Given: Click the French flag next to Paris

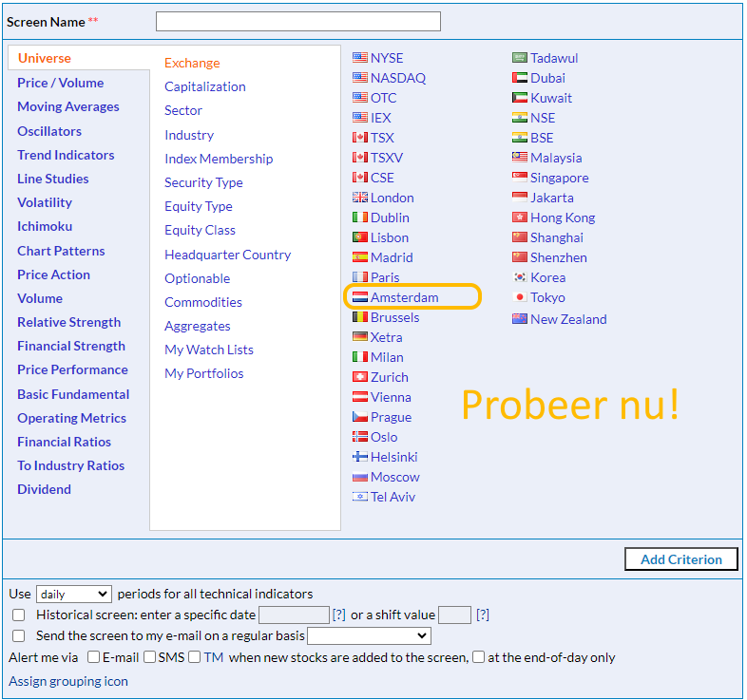Looking at the screenshot, I should [x=359, y=277].
